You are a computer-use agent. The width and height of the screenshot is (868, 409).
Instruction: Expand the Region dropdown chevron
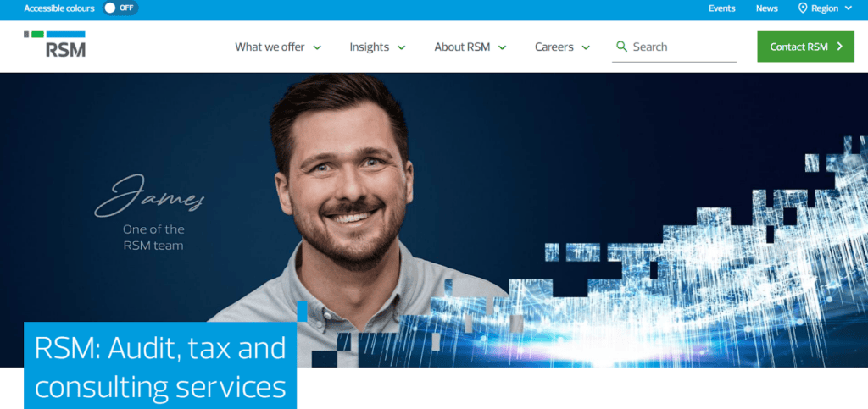pos(848,8)
